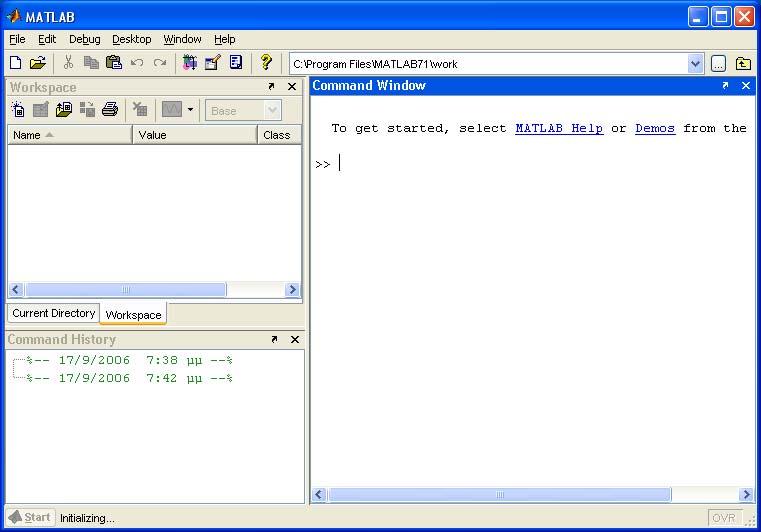Close the Command History panel

click(x=295, y=339)
